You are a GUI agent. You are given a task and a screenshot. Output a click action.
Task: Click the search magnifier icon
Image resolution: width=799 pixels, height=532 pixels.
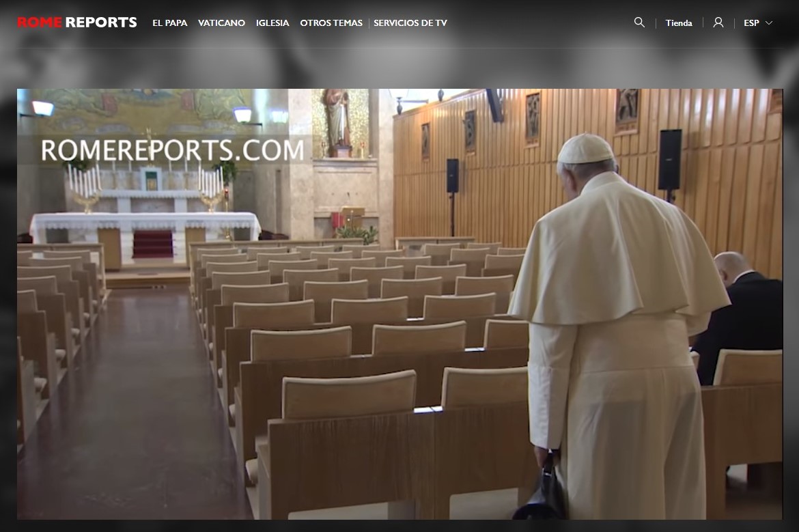click(639, 23)
